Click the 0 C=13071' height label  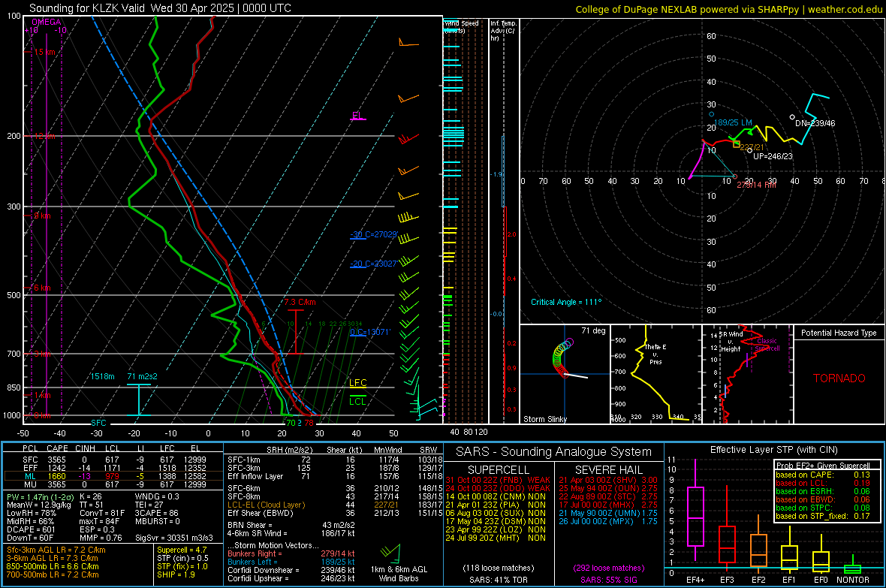[x=370, y=332]
